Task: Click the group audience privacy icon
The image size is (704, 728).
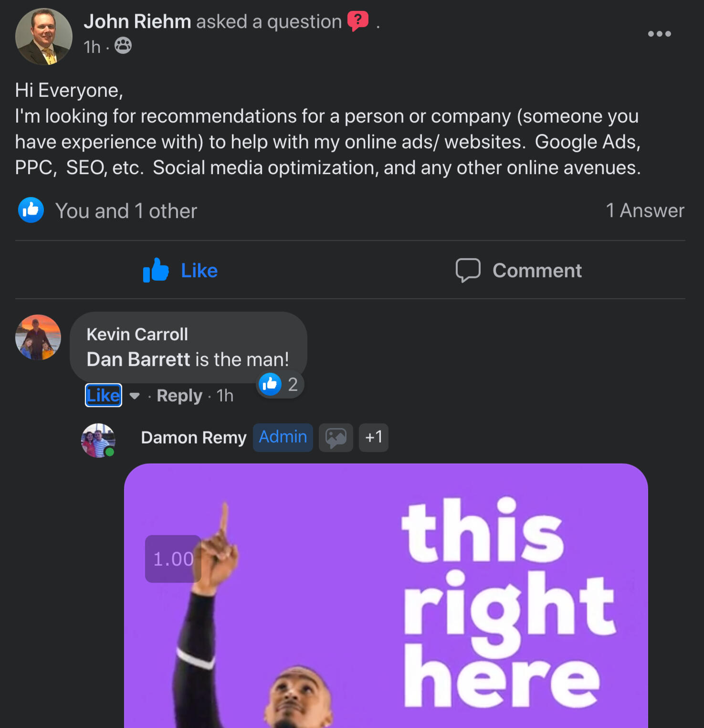Action: click(x=123, y=46)
